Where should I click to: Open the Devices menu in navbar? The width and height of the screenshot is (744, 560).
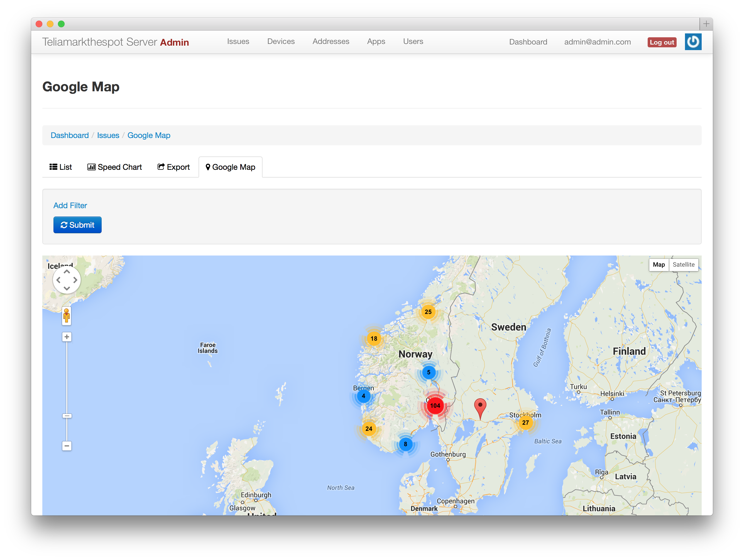tap(280, 41)
